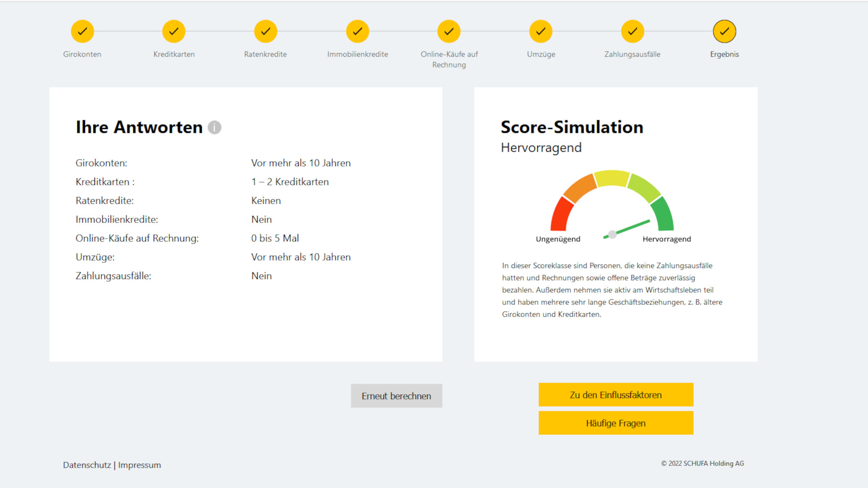Click the Kreditkarten answer '1 – 2 Kreditkarten'
Screen dimensions: 868x488
pos(290,182)
